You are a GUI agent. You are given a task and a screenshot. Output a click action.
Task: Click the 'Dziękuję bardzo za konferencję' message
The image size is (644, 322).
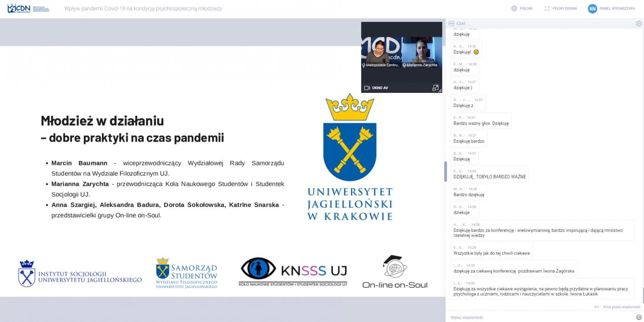542,230
